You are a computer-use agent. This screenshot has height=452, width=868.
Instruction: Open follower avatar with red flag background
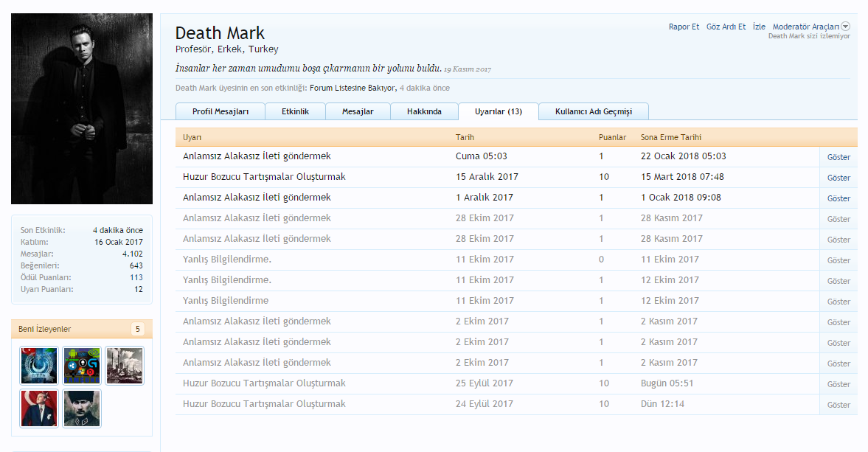coord(38,408)
